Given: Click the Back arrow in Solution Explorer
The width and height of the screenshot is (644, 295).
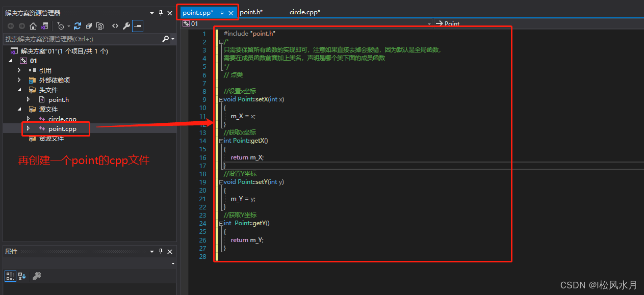Looking at the screenshot, I should [10, 26].
